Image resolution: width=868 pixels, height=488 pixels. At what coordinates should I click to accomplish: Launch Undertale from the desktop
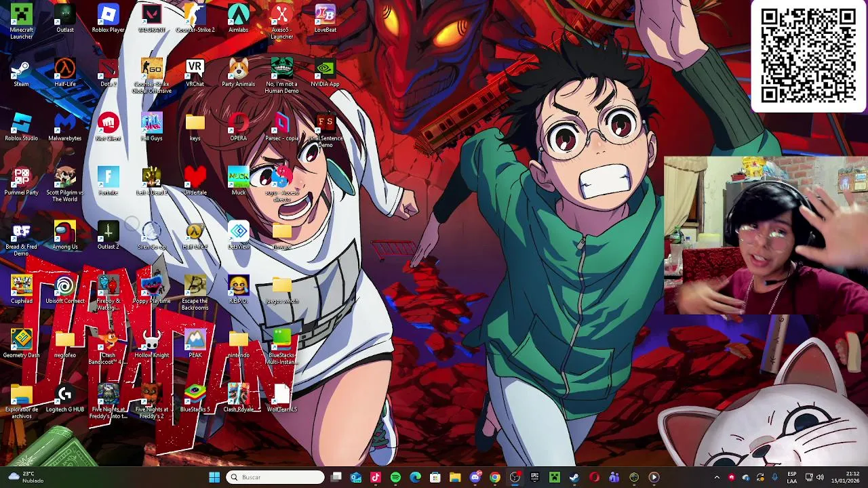195,182
